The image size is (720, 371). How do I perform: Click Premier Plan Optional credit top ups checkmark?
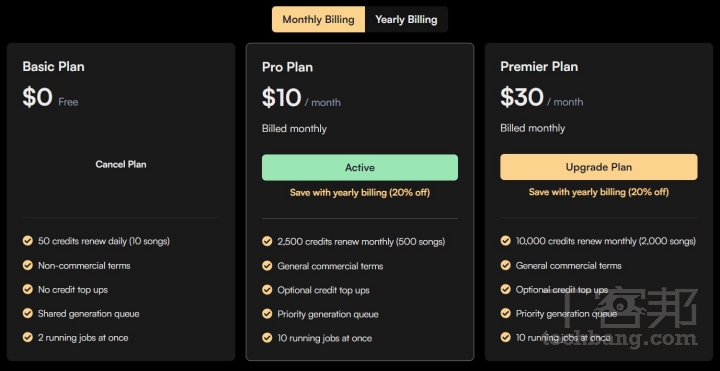coord(506,289)
